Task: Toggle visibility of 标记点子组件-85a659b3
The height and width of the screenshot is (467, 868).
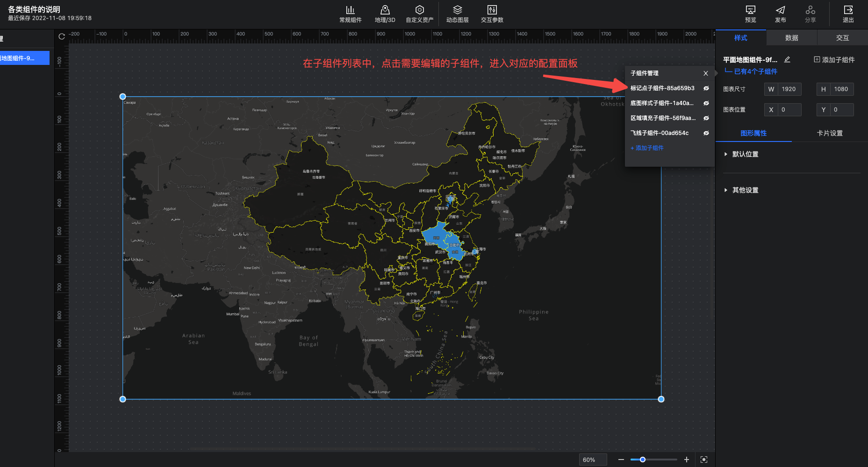Action: 706,88
